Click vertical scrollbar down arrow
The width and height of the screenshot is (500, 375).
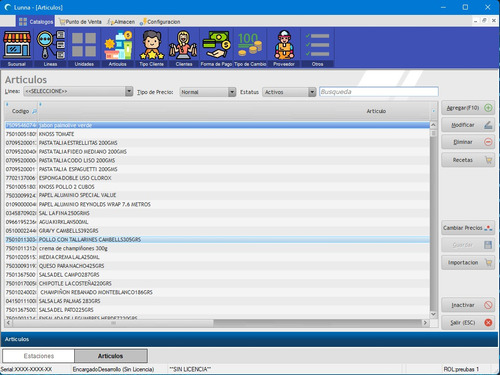[x=433, y=314]
